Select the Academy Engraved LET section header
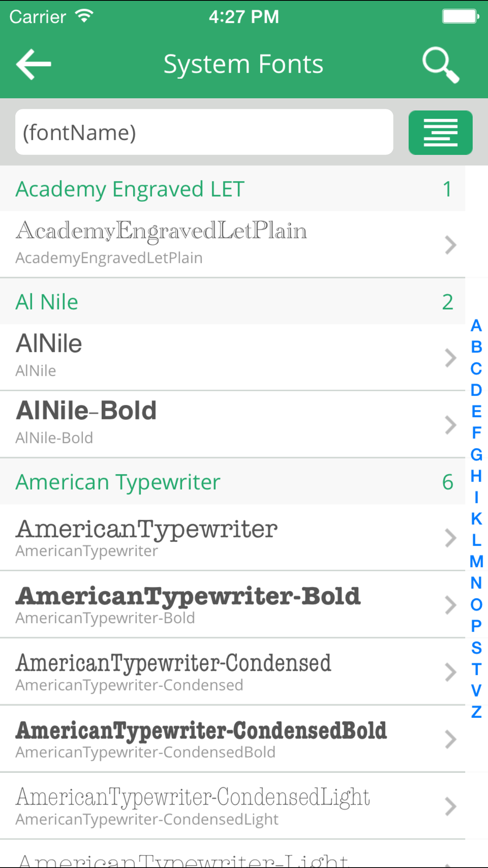 [232, 189]
